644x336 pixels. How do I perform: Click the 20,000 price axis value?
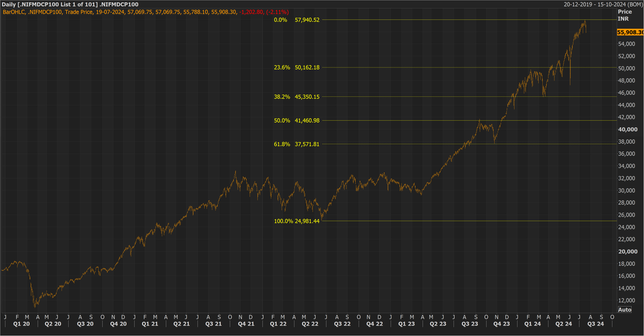click(627, 252)
